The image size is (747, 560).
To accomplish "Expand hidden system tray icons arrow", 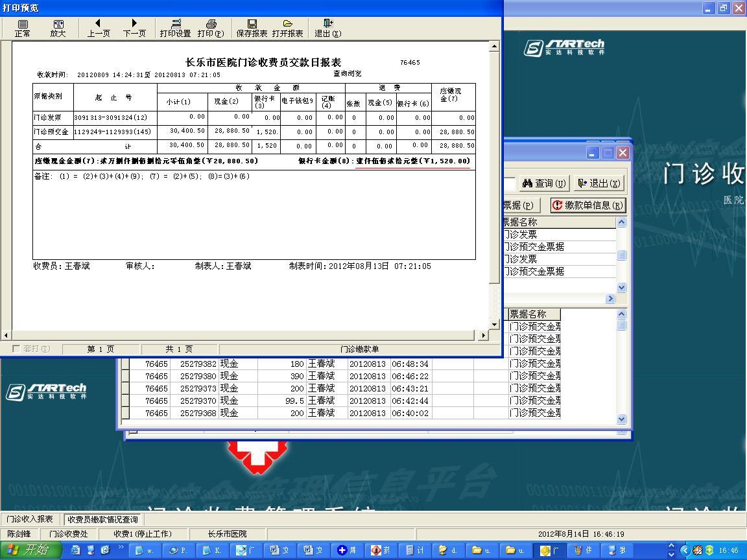I will [x=685, y=550].
